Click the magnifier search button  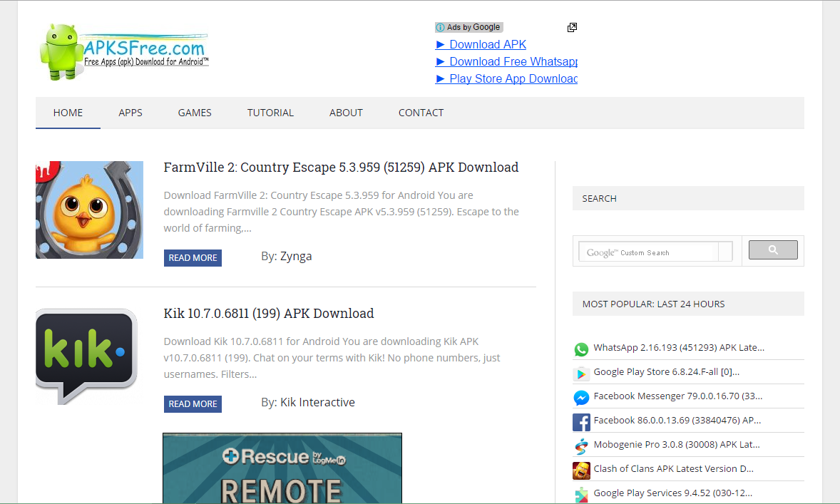click(x=773, y=250)
